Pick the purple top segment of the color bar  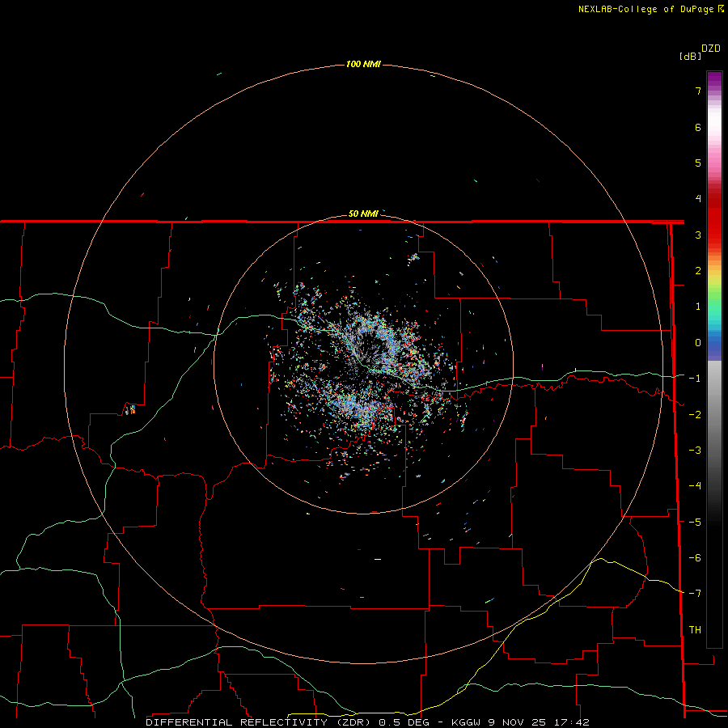click(x=714, y=79)
